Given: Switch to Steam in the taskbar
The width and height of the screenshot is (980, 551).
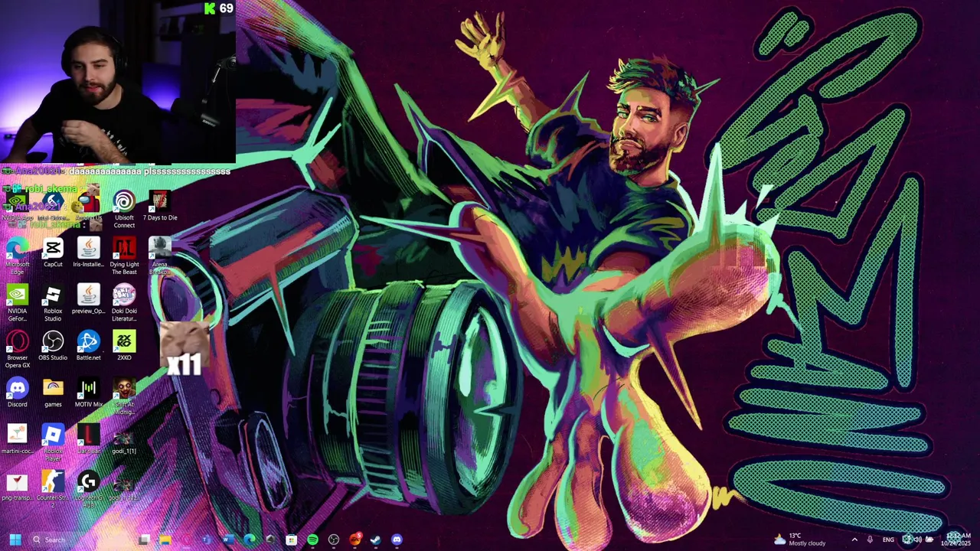Looking at the screenshot, I should pyautogui.click(x=375, y=540).
